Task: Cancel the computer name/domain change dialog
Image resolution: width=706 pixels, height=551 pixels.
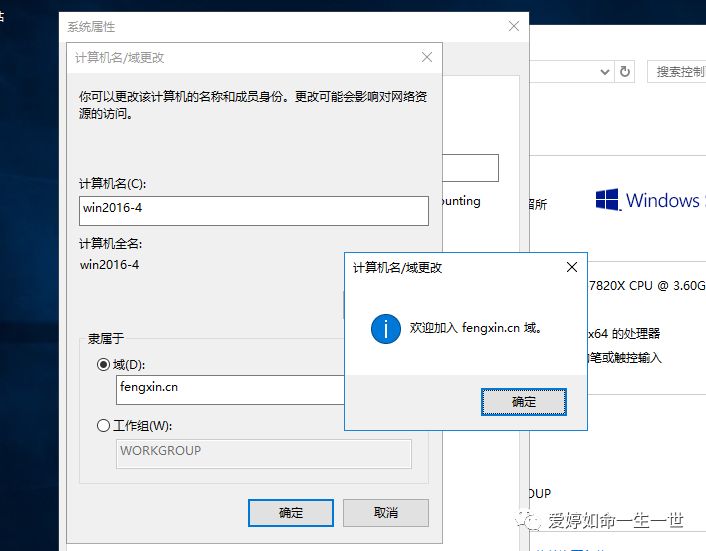Action: pyautogui.click(x=386, y=513)
